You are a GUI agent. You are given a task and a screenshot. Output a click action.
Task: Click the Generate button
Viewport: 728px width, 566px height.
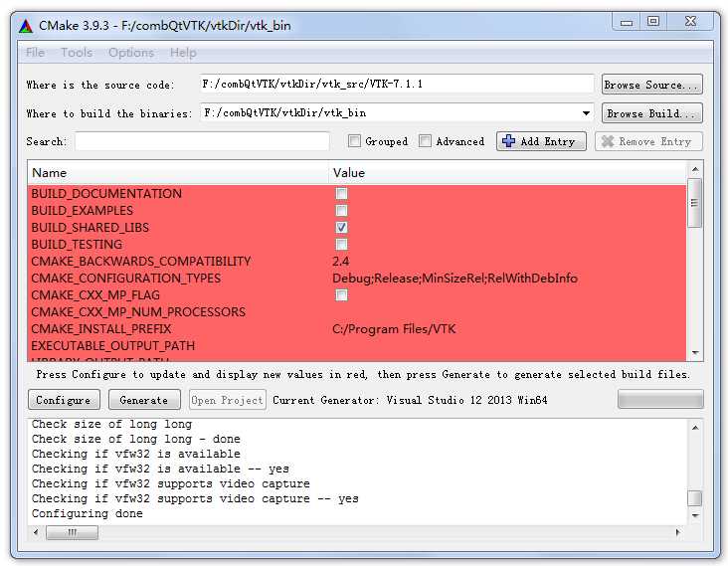[x=144, y=400]
